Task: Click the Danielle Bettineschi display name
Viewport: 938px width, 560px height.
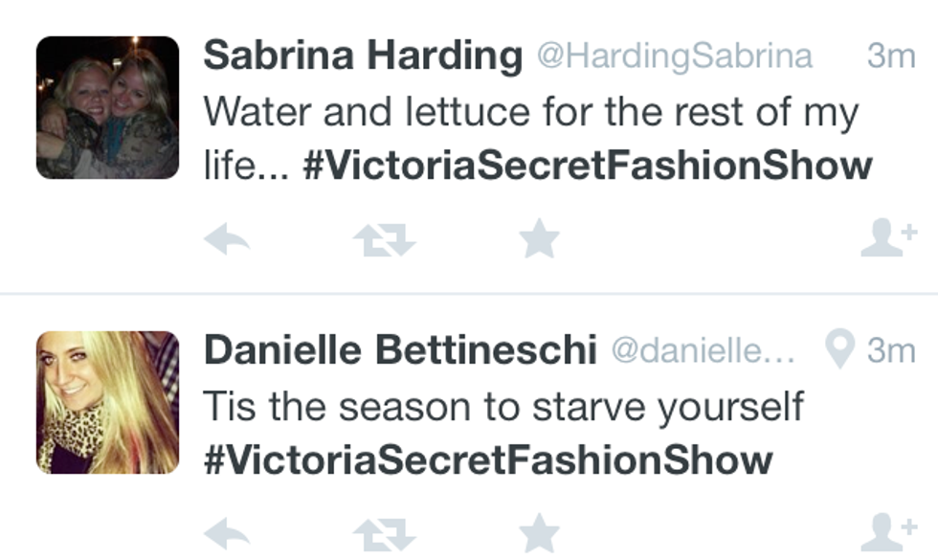Action: coord(400,350)
